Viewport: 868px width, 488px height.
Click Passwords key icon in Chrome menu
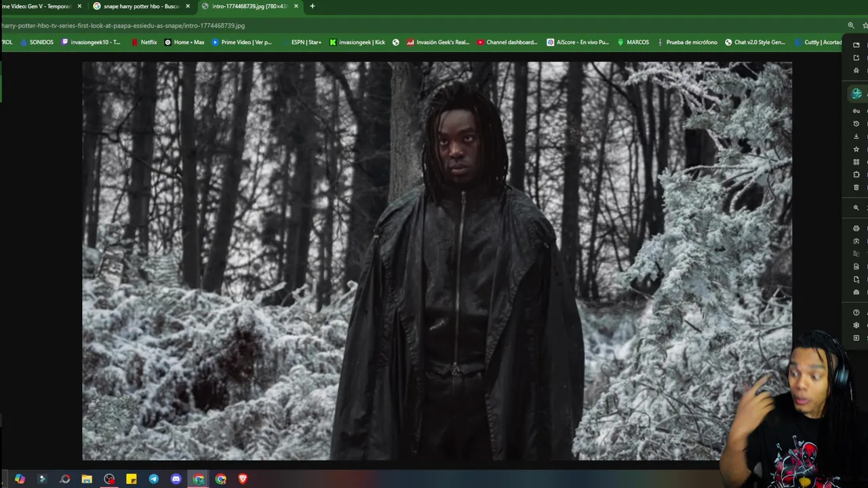click(x=856, y=111)
